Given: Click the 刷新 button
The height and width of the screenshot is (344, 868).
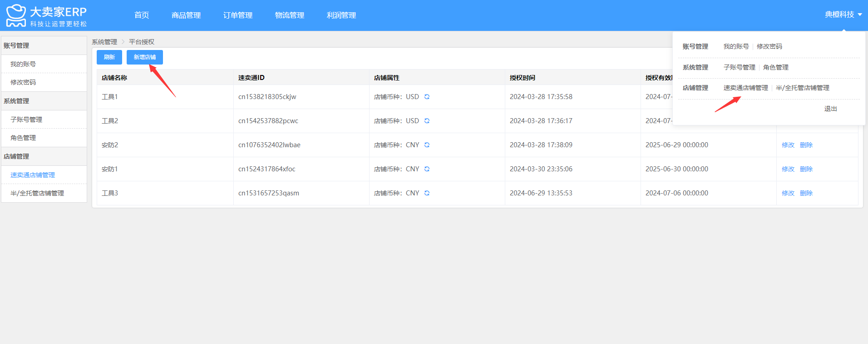Looking at the screenshot, I should tap(109, 57).
